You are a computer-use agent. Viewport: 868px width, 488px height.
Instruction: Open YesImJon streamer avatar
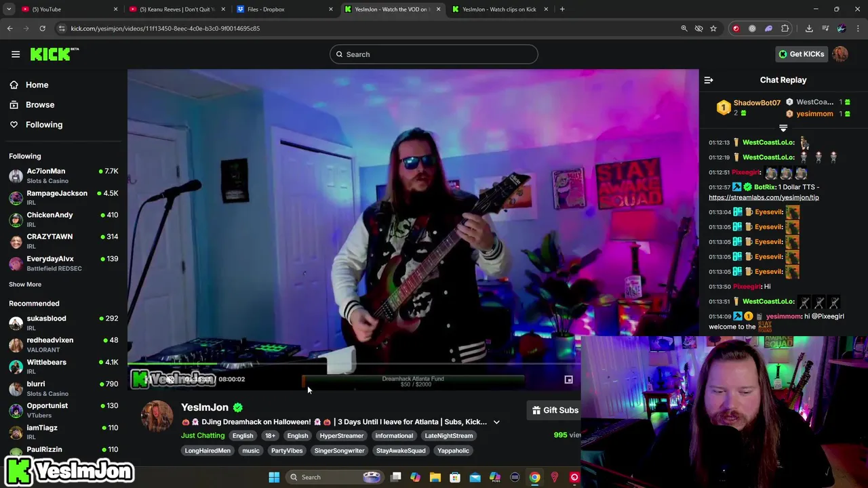pyautogui.click(x=157, y=416)
